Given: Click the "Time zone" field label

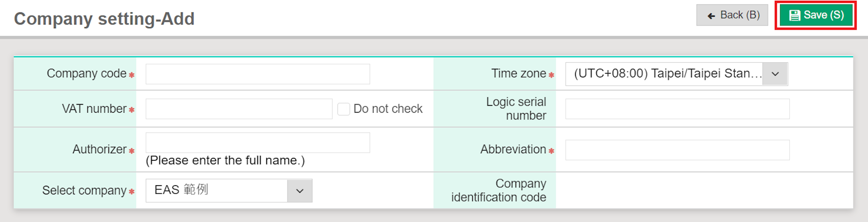Looking at the screenshot, I should 518,74.
